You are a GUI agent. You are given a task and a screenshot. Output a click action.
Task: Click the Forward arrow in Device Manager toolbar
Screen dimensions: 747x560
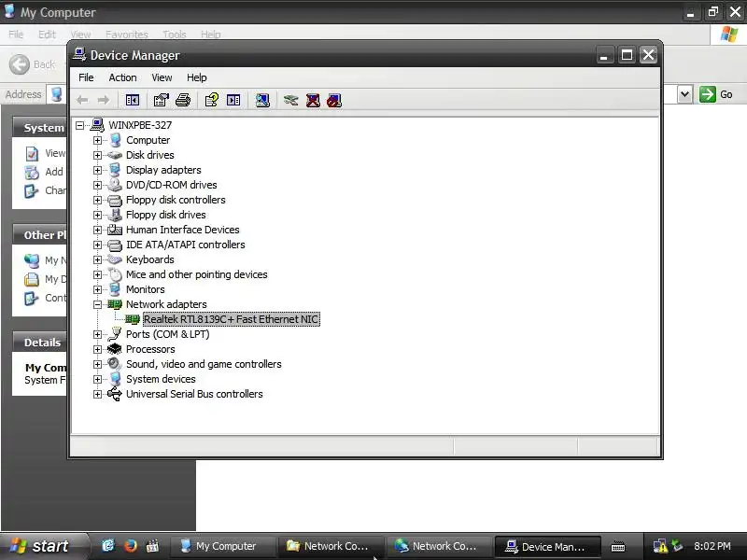pyautogui.click(x=104, y=100)
